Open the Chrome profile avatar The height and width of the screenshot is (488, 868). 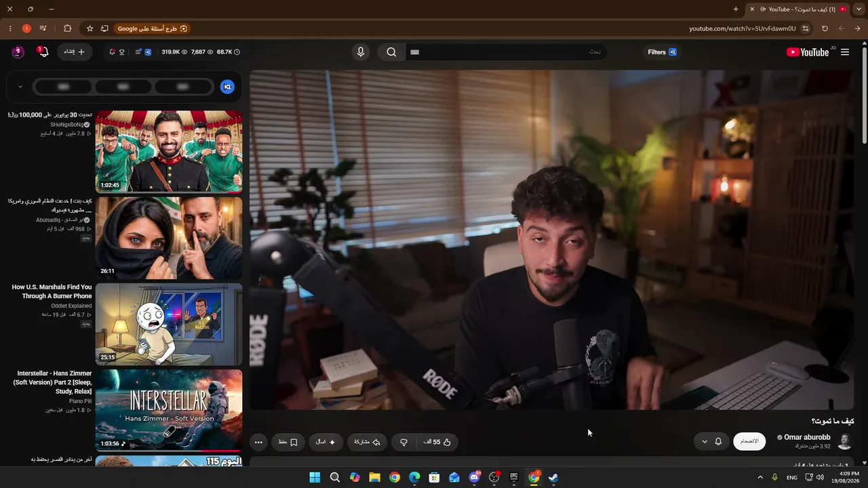click(x=26, y=28)
